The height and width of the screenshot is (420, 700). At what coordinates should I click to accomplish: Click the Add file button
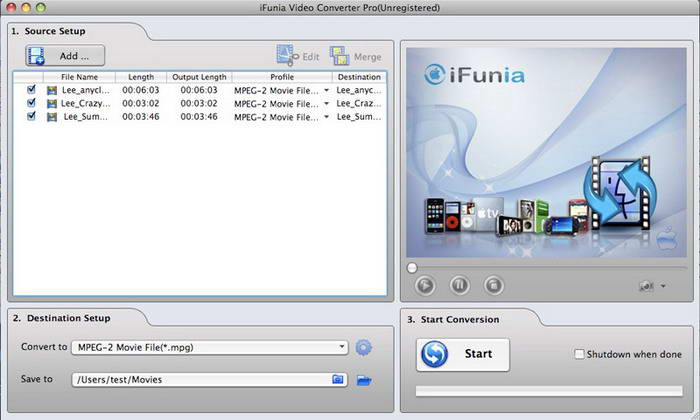click(x=65, y=56)
